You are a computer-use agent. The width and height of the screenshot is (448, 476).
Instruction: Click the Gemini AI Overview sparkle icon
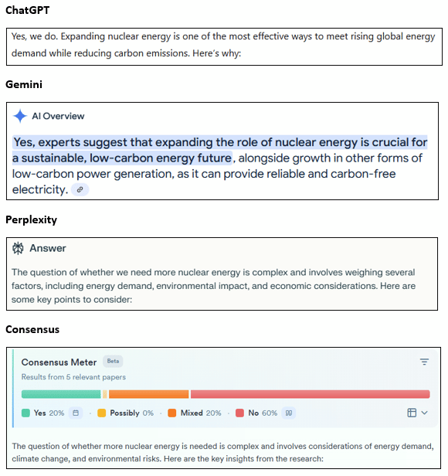coord(20,116)
